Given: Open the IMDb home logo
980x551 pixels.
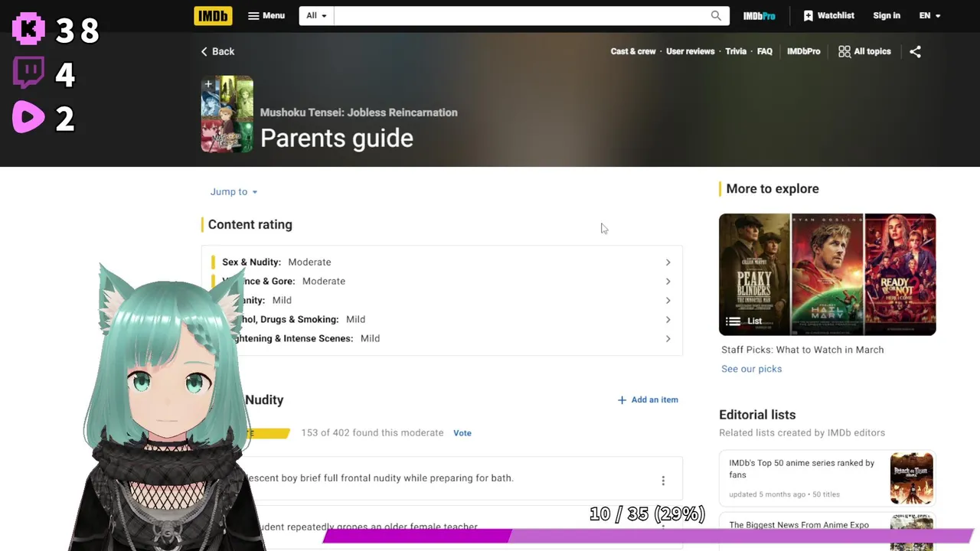Looking at the screenshot, I should tap(213, 15).
